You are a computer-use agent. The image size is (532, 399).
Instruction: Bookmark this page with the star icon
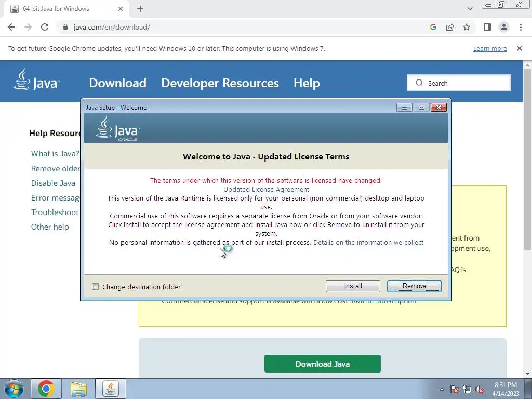(467, 27)
